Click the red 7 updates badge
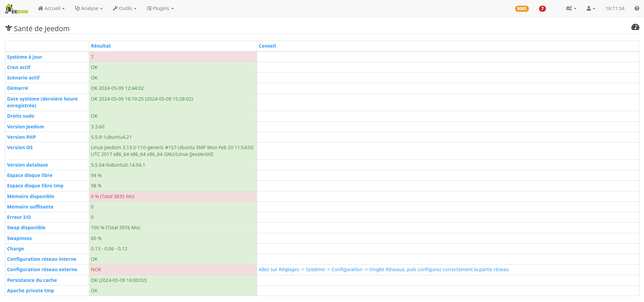Image resolution: width=644 pixels, height=302 pixels. coord(542,9)
